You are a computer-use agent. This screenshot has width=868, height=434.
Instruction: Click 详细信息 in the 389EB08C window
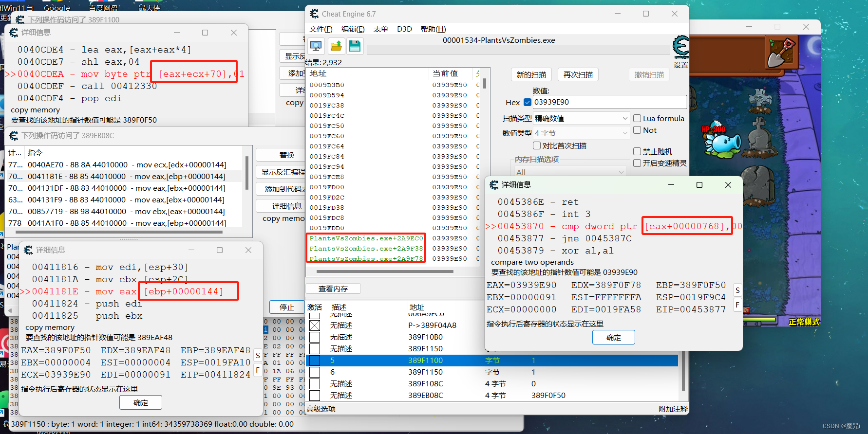[286, 206]
